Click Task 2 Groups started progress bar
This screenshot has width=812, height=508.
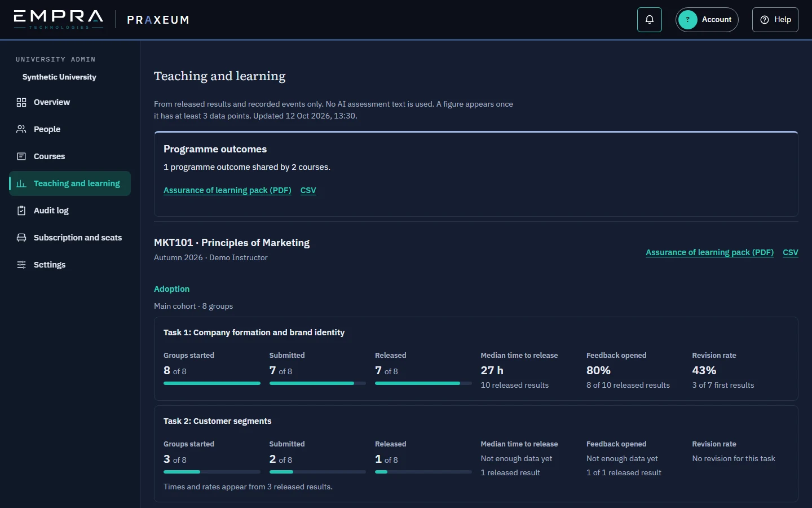(212, 472)
